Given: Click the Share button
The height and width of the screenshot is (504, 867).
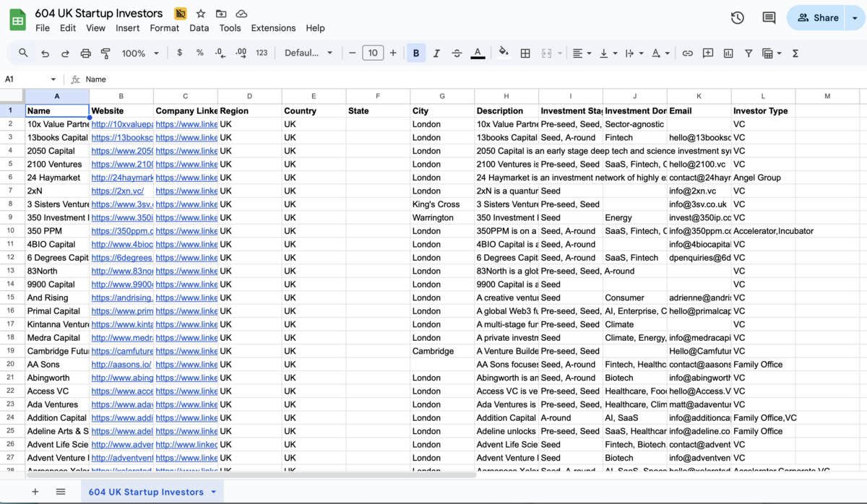Looking at the screenshot, I should click(x=818, y=18).
